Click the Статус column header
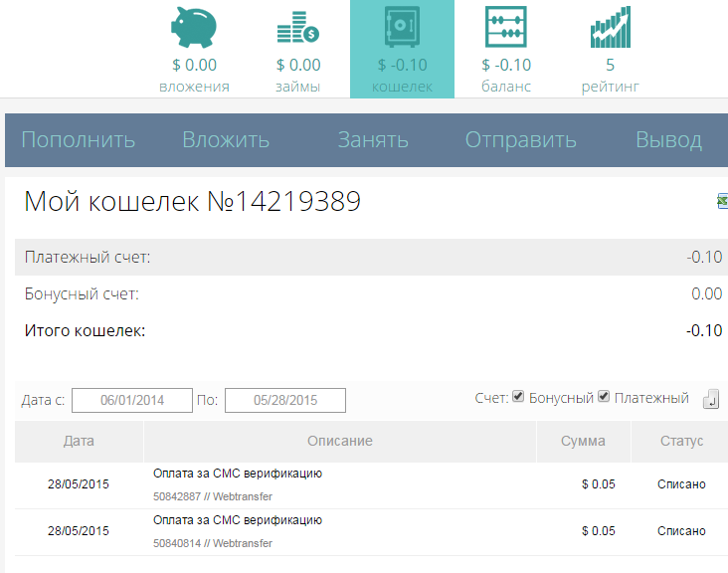 point(681,441)
